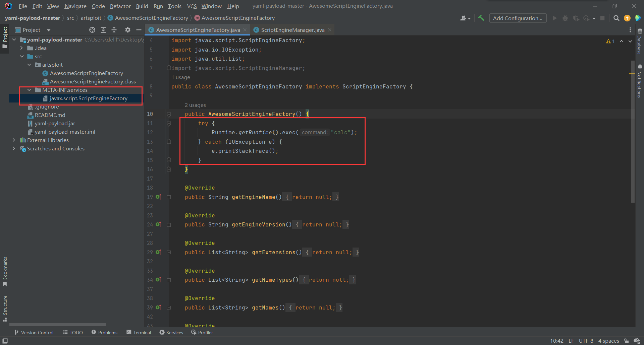Click Add Configuration button
The height and width of the screenshot is (345, 644).
pyautogui.click(x=518, y=18)
